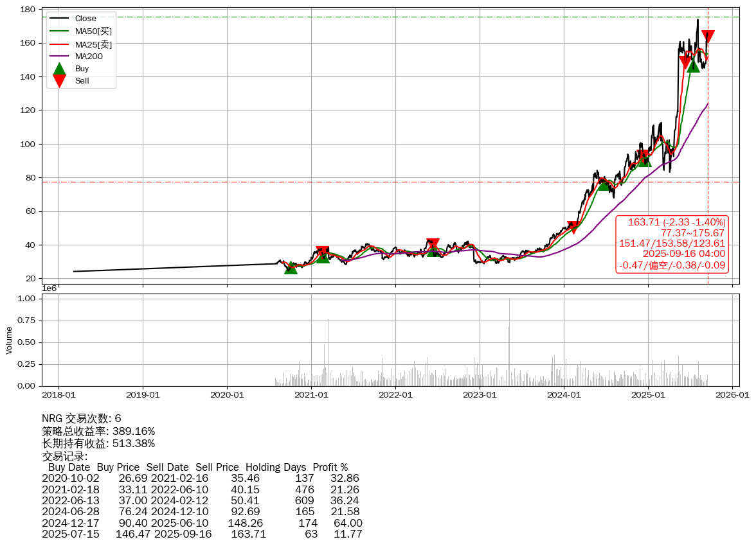Click the green Buy triangle in the legend
756x546 pixels.
coord(59,69)
